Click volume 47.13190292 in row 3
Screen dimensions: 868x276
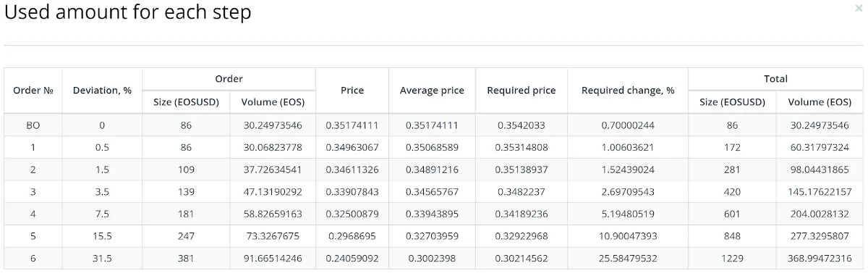point(273,192)
